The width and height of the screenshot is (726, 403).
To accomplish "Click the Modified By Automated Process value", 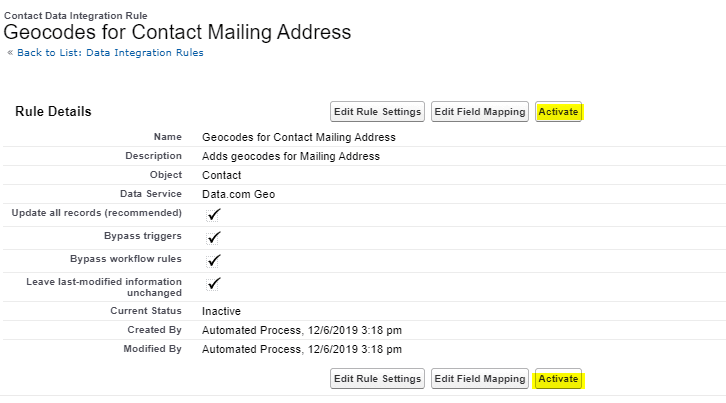I will [301, 349].
